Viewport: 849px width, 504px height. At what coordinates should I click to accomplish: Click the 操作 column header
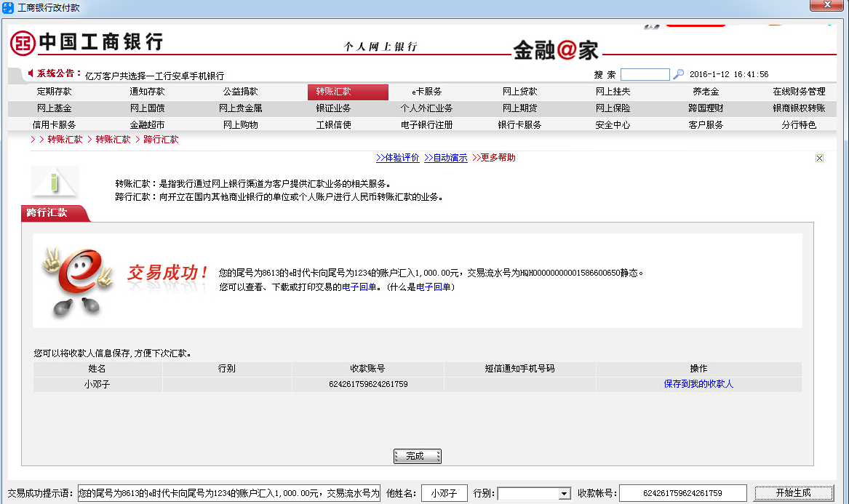698,369
